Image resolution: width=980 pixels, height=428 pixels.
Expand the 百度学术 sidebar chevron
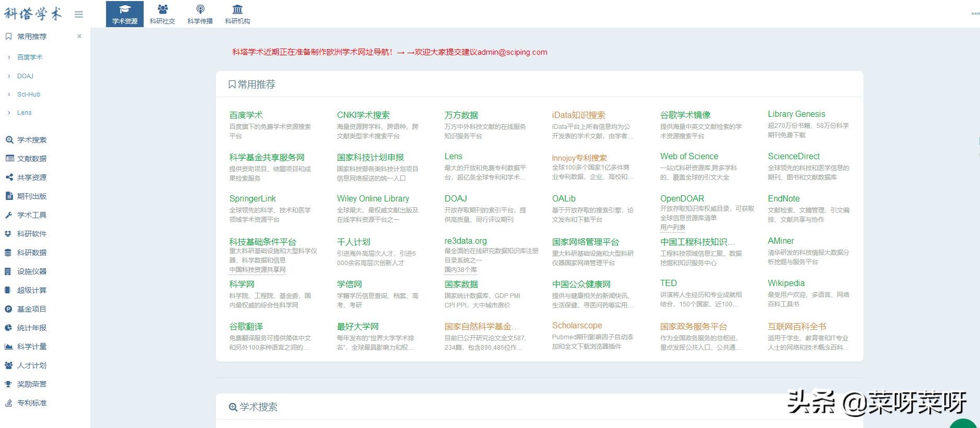tap(9, 57)
